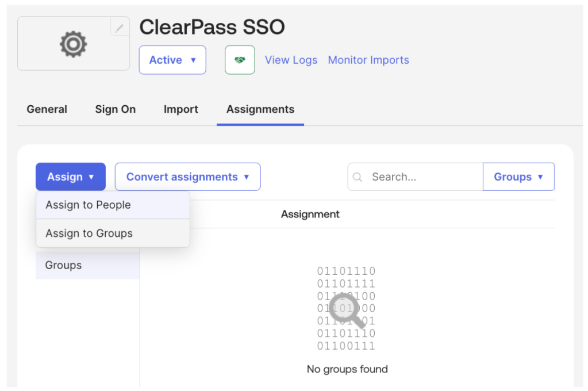Click the Assignment column header
The height and width of the screenshot is (391, 588).
(x=310, y=214)
